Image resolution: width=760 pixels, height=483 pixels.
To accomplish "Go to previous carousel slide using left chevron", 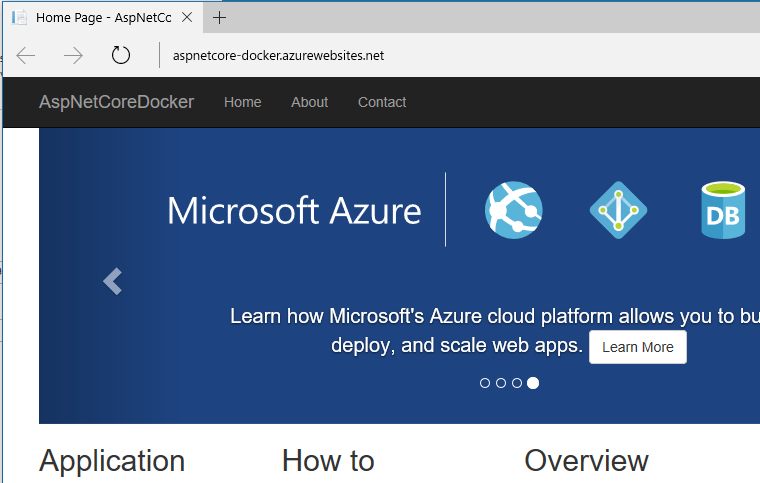I will point(112,282).
